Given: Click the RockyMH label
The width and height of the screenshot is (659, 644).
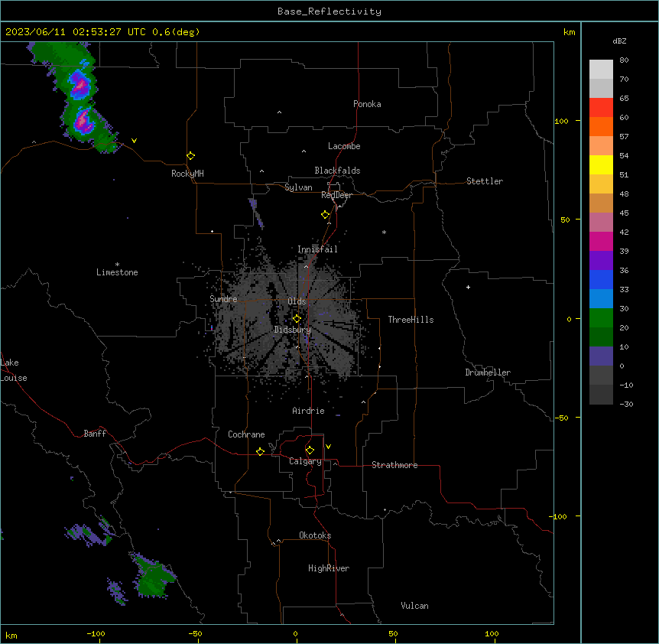Looking at the screenshot, I should (x=187, y=174).
